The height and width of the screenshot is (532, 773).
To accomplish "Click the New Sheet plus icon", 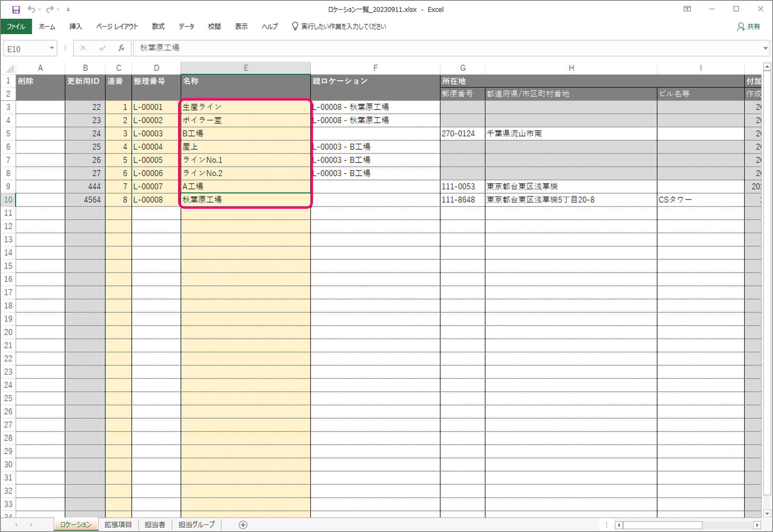I will (x=243, y=525).
